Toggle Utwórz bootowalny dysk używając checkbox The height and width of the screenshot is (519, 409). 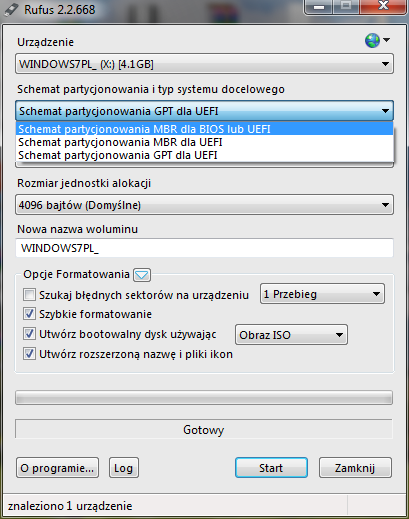tap(29, 334)
